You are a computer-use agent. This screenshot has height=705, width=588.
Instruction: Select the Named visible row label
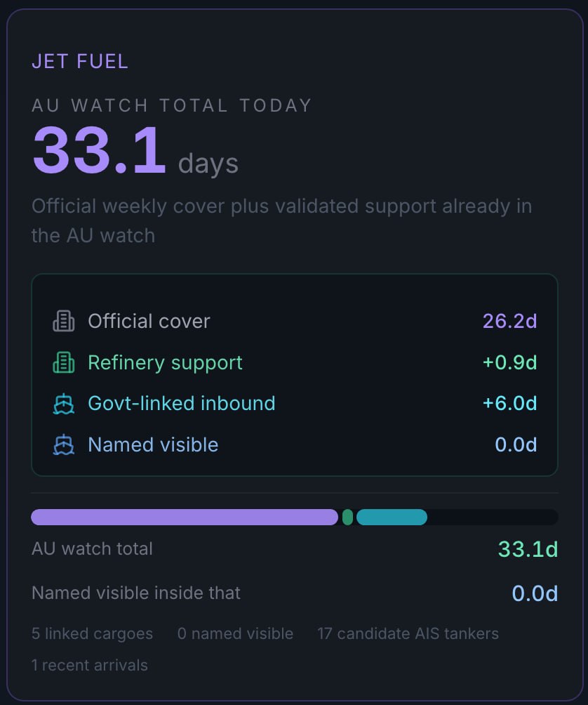pos(153,444)
